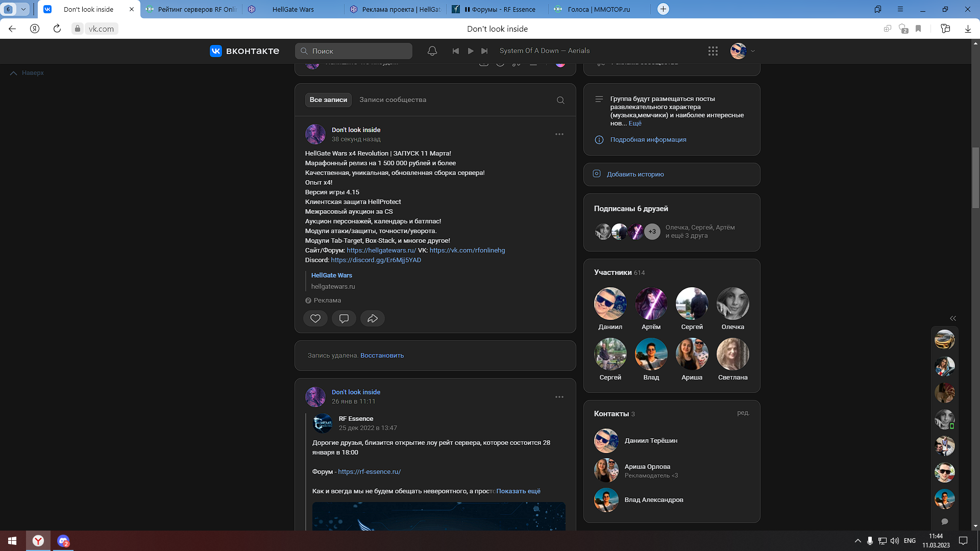Open options menu for RF Essence repost
Viewport: 980px width, 551px height.
pyautogui.click(x=559, y=397)
